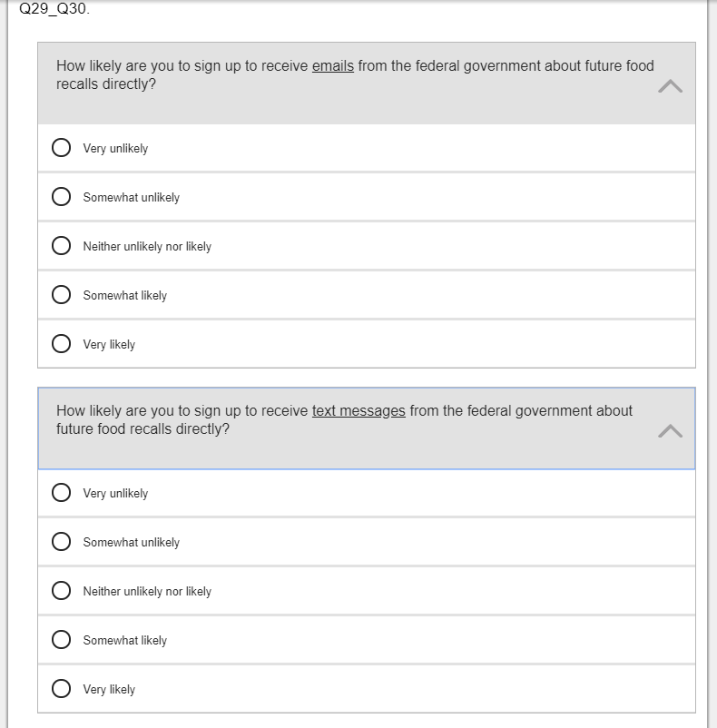Select 'Very unlikely' for emails question
The height and width of the screenshot is (728, 717).
click(62, 148)
